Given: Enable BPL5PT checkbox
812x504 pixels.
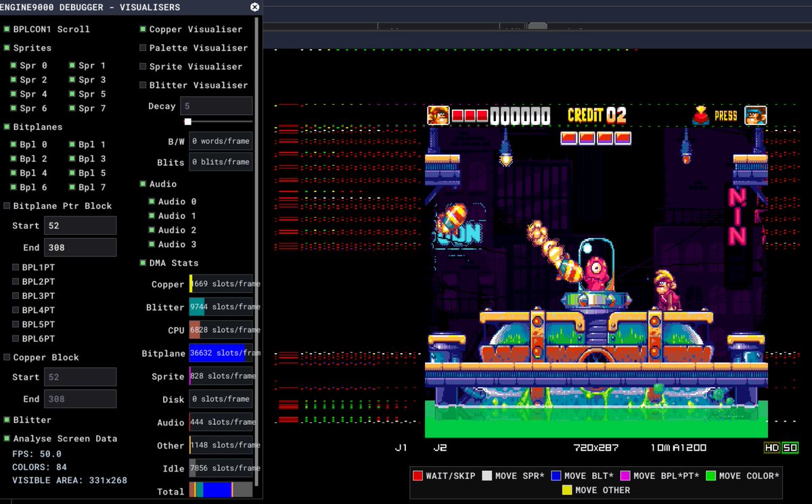Looking at the screenshot, I should click(x=16, y=324).
